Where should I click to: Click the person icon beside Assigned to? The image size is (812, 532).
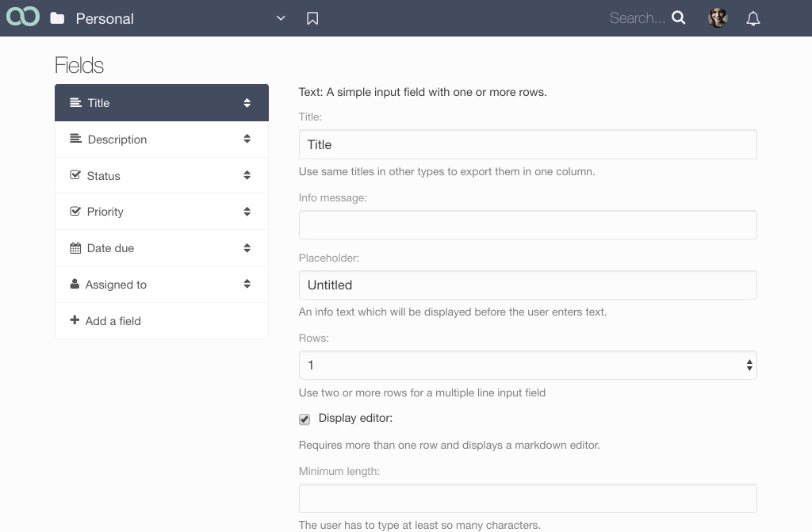pyautogui.click(x=75, y=284)
